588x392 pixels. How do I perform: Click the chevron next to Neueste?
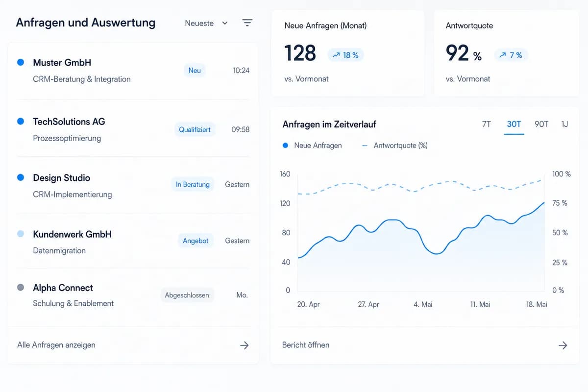click(225, 23)
